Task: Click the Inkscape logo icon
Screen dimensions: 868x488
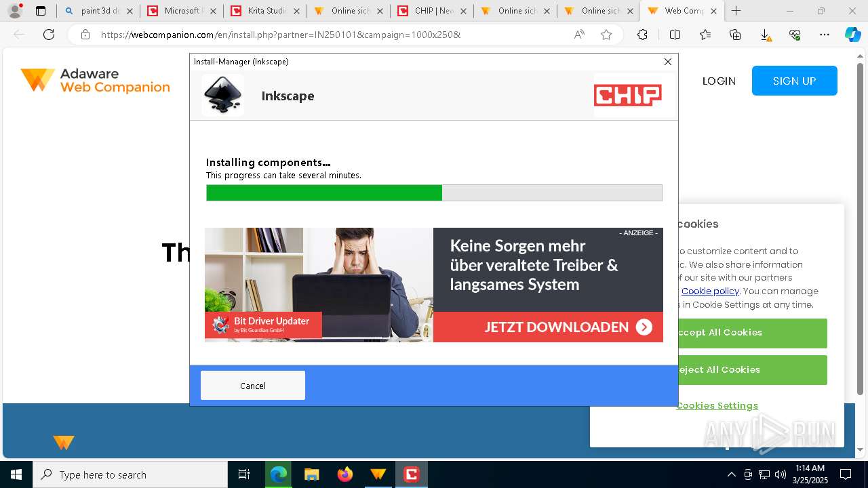Action: [223, 96]
